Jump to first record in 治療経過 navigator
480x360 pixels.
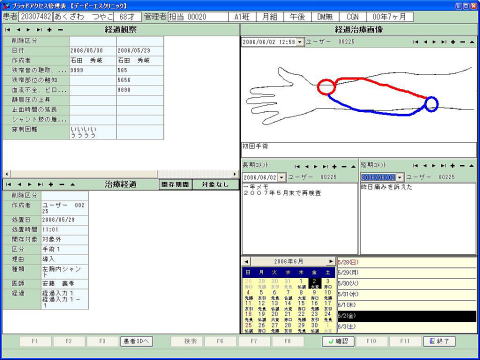[9, 184]
